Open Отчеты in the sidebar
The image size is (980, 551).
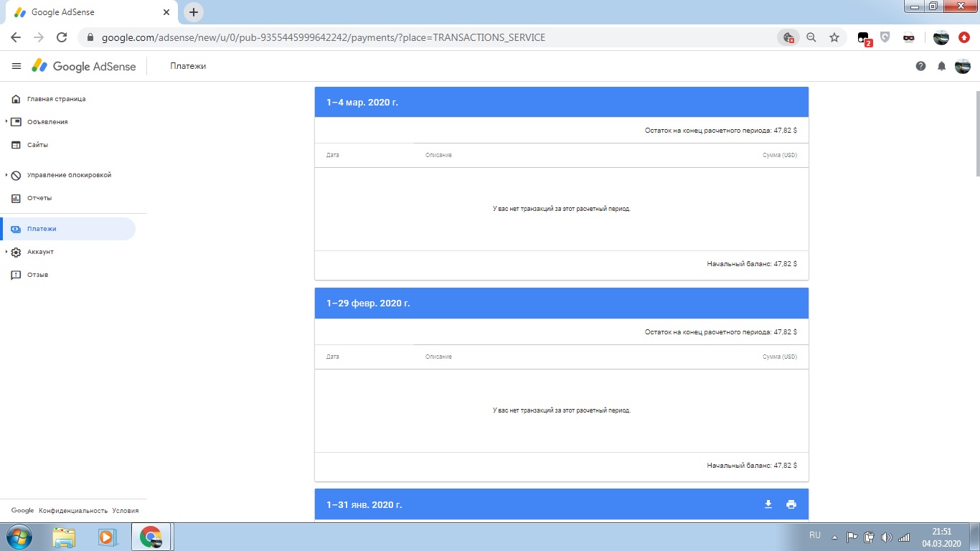pos(39,198)
